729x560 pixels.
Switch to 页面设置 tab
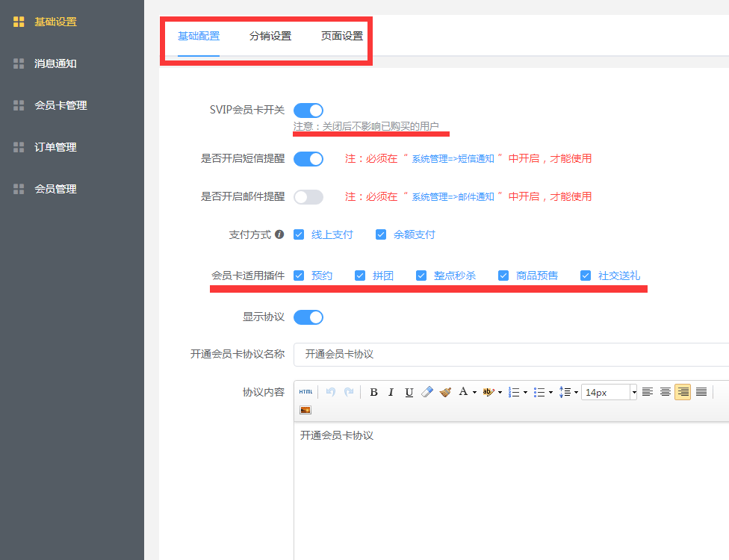tap(342, 36)
